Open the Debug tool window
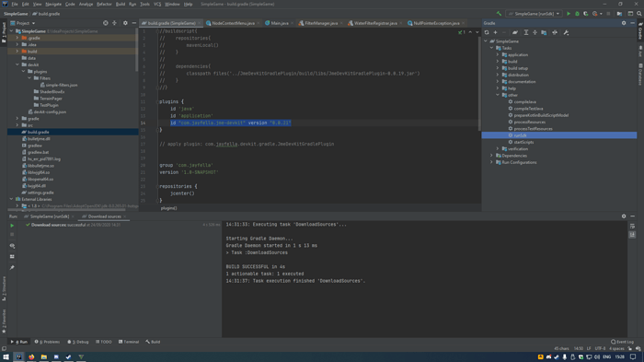Viewport: 644px width, 362px height. (78, 342)
